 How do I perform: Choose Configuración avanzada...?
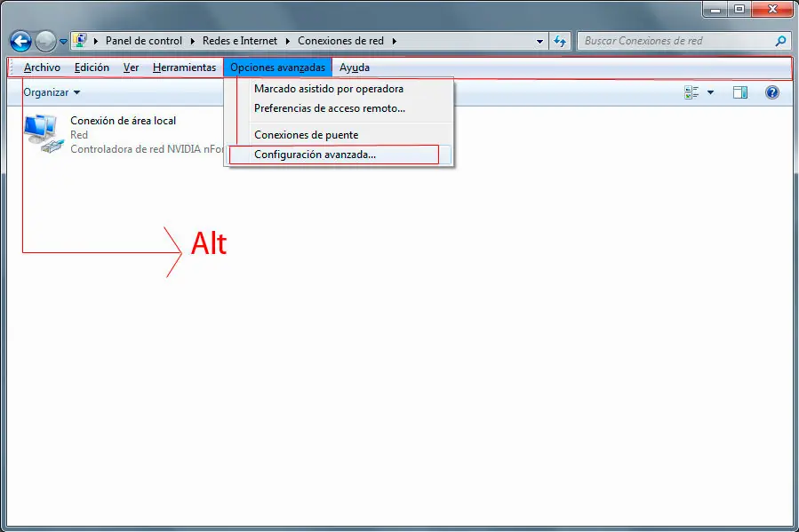click(x=340, y=155)
